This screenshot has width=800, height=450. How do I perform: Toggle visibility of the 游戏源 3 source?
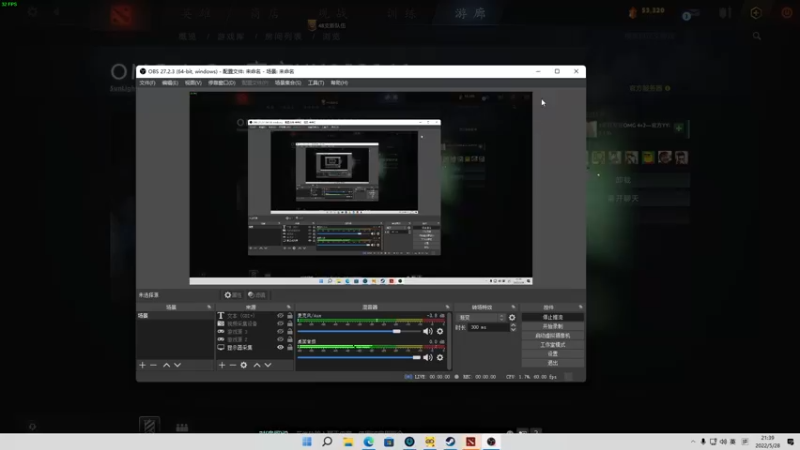tap(280, 332)
